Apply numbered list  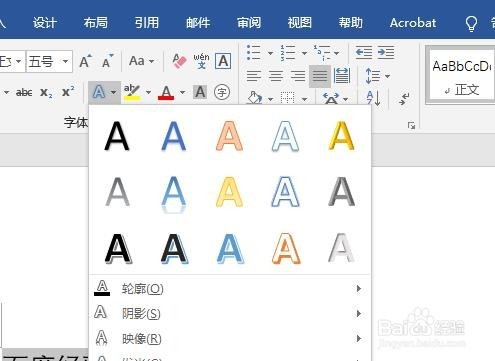[x=287, y=53]
